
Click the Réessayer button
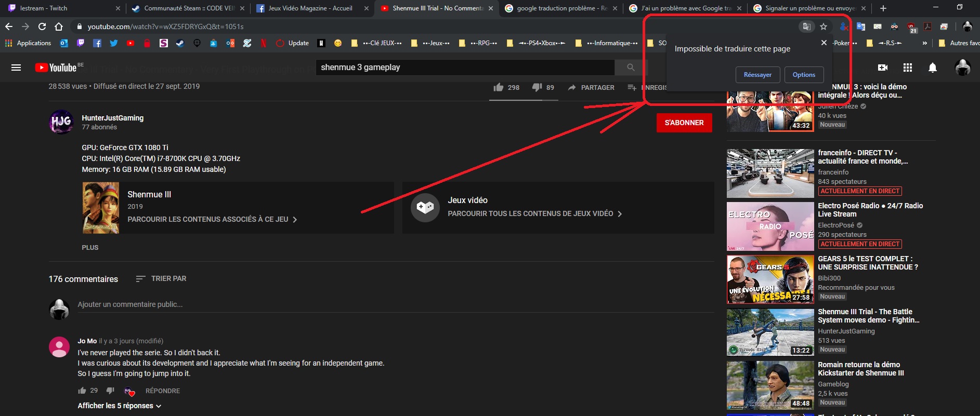click(757, 75)
